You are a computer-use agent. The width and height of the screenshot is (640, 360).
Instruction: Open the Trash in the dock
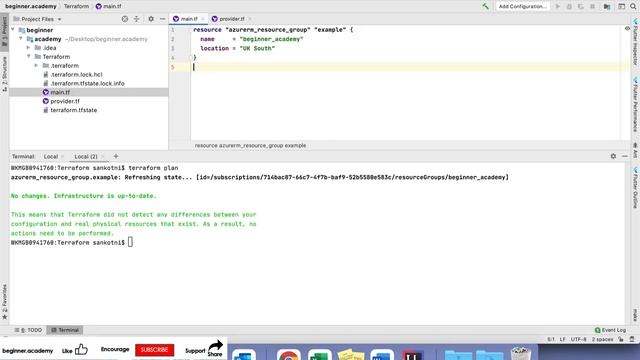[520, 353]
